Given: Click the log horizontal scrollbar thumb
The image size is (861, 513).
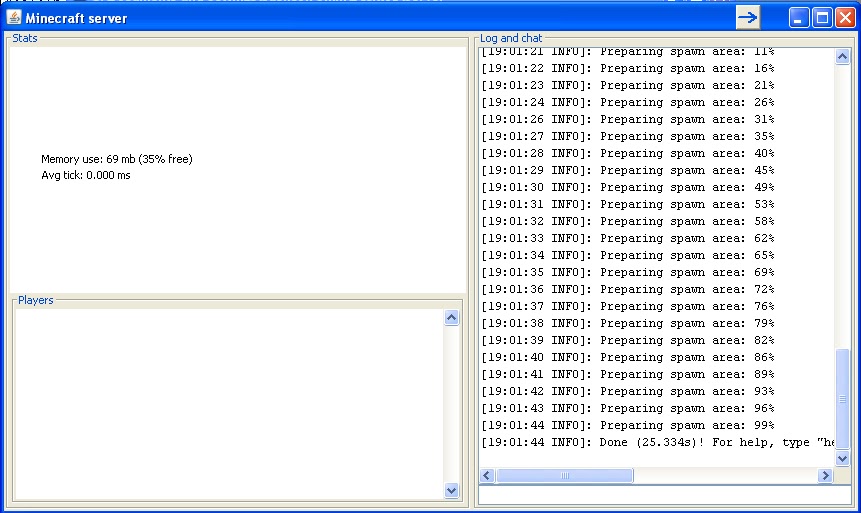Looking at the screenshot, I should pyautogui.click(x=564, y=476).
